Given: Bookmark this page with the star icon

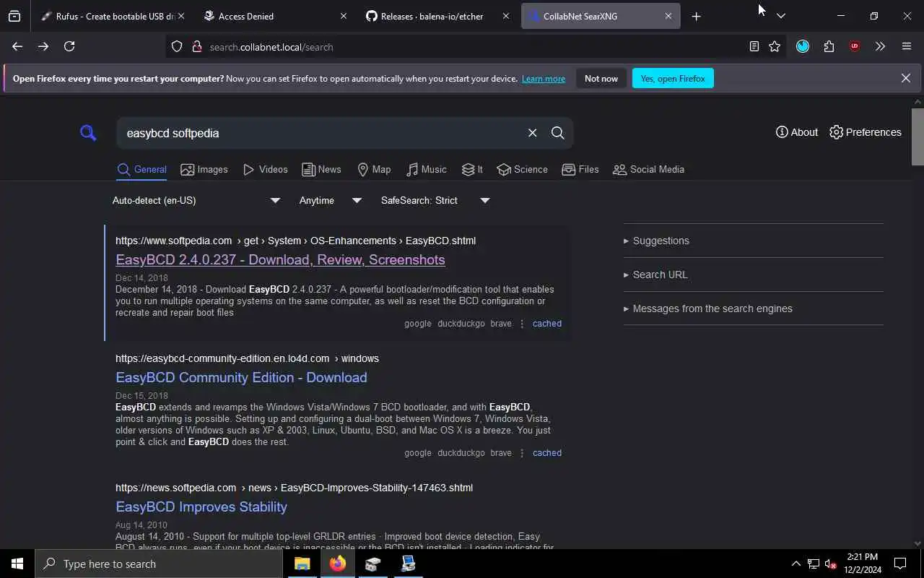Looking at the screenshot, I should (x=775, y=46).
